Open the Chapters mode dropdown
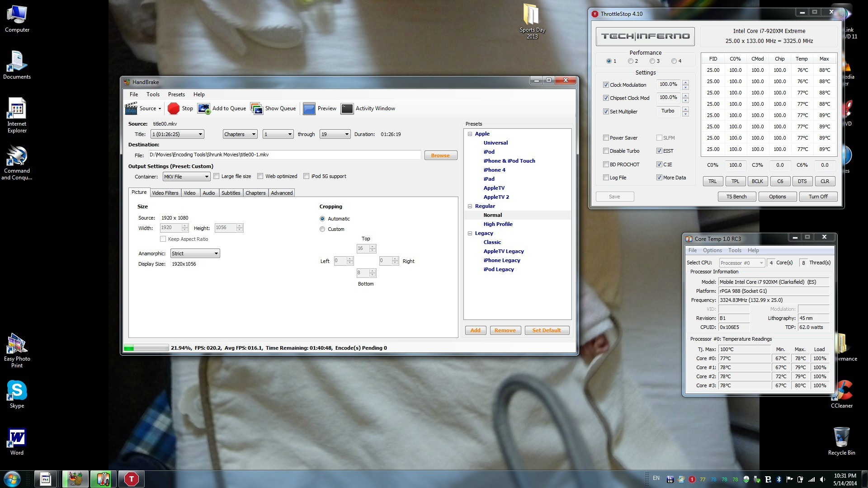 coord(240,134)
